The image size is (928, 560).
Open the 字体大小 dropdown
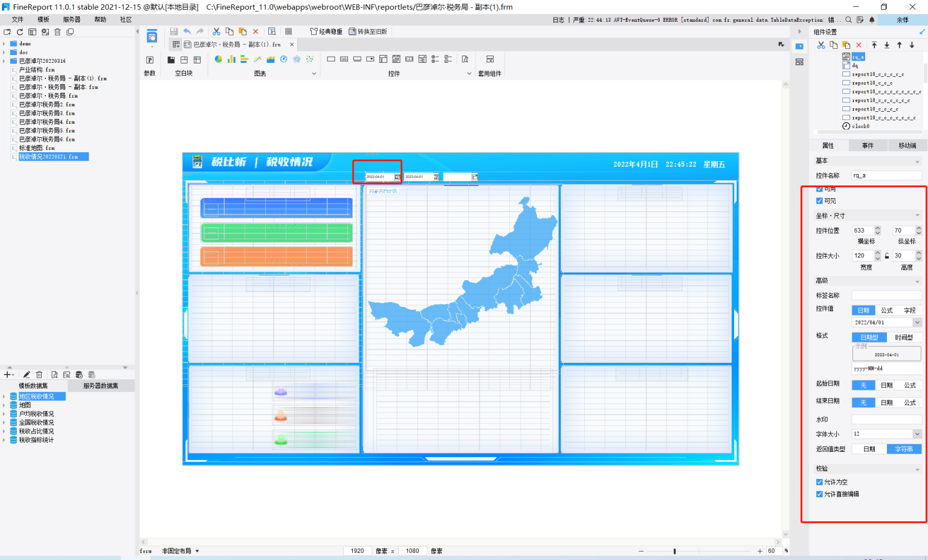(x=917, y=434)
